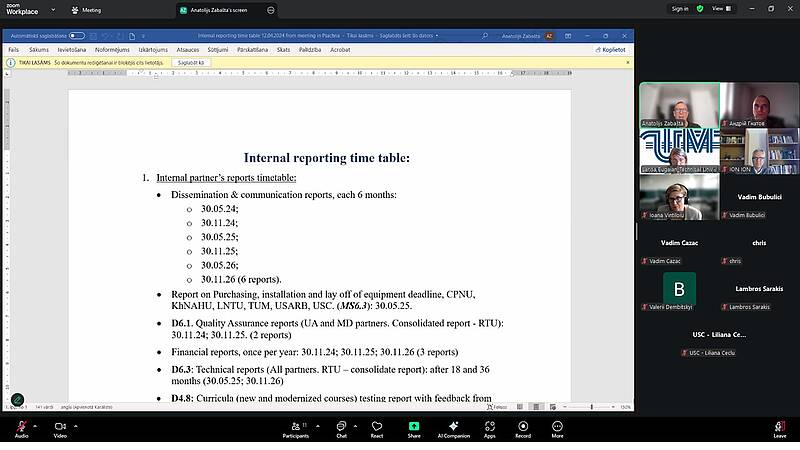Click the React icon
800x450 pixels.
pos(377,427)
